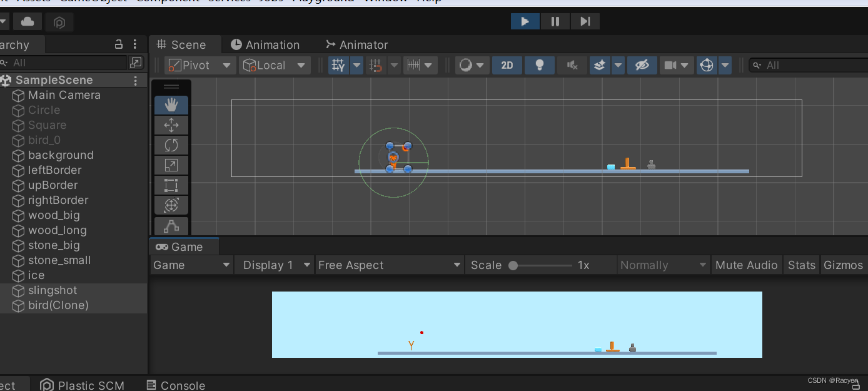The height and width of the screenshot is (391, 868).
Task: Select the Rotate tool
Action: pyautogui.click(x=171, y=145)
